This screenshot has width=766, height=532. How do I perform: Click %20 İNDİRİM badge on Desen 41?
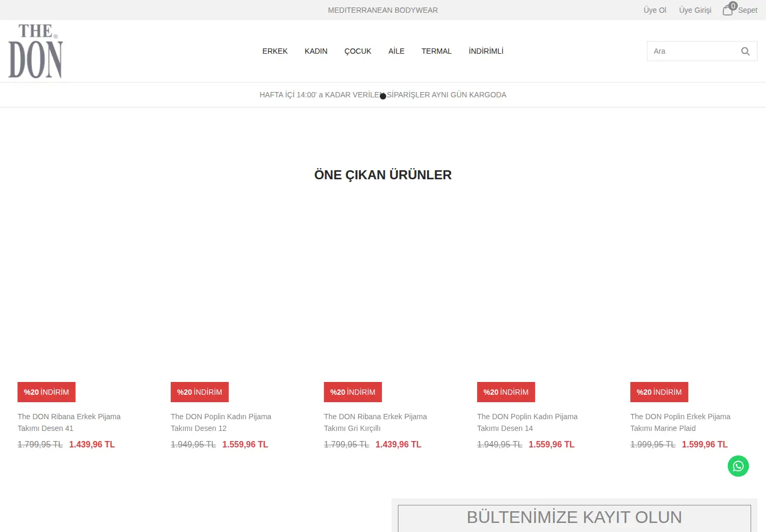pos(46,392)
